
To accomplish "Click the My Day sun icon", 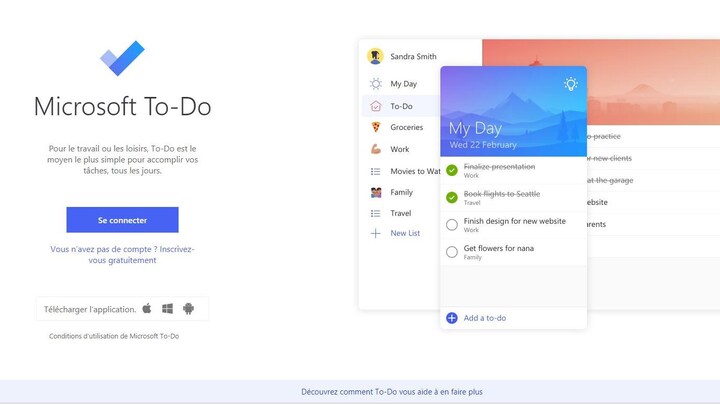I will tap(376, 84).
